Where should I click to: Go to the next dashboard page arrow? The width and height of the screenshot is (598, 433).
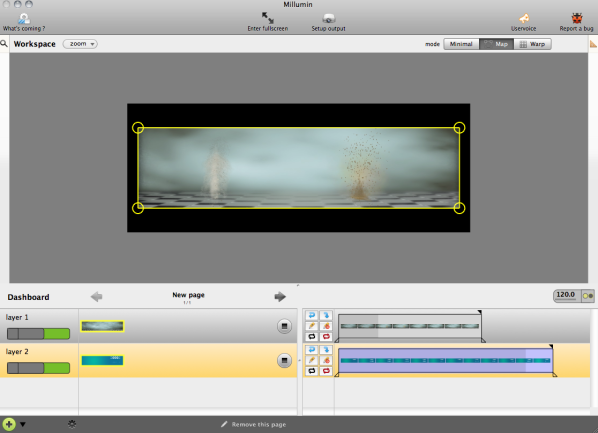pos(280,296)
